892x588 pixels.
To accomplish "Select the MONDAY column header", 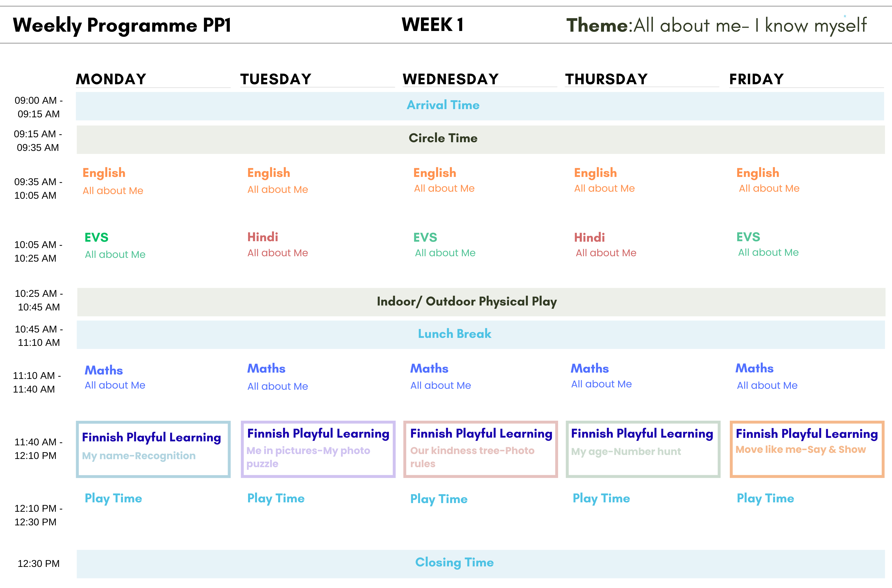I will click(x=111, y=79).
